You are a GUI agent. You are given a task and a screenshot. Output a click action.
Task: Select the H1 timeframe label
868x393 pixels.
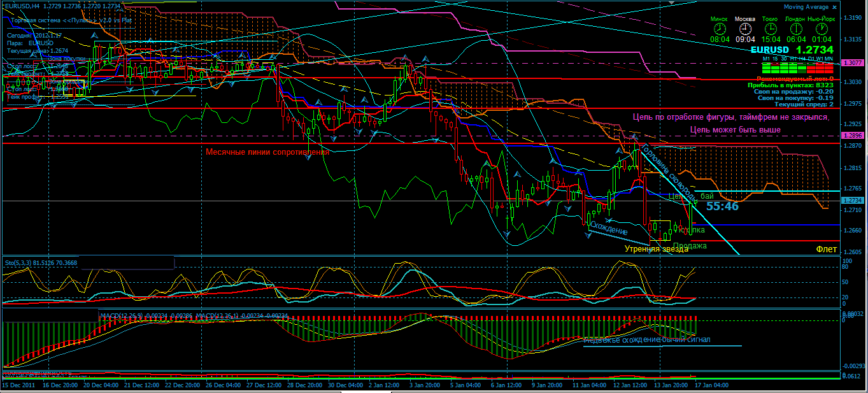tap(793, 59)
